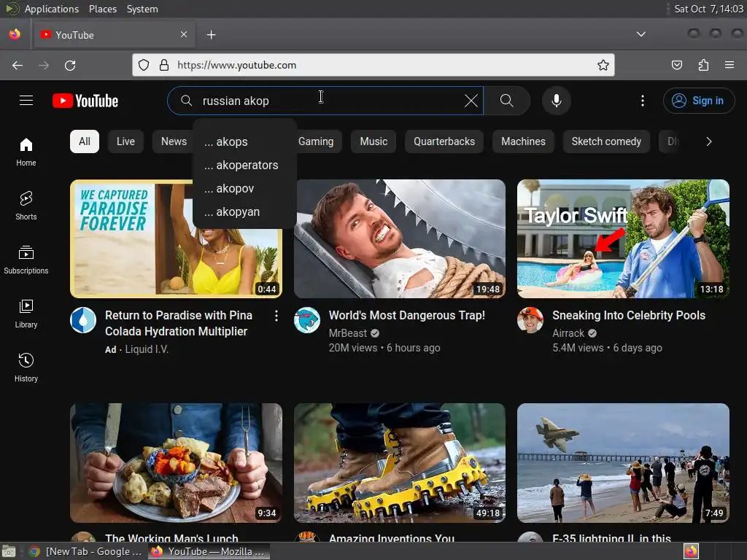Image resolution: width=747 pixels, height=560 pixels.
Task: Open 'World's Most Dangerous Trap!' title
Action: coord(407,315)
